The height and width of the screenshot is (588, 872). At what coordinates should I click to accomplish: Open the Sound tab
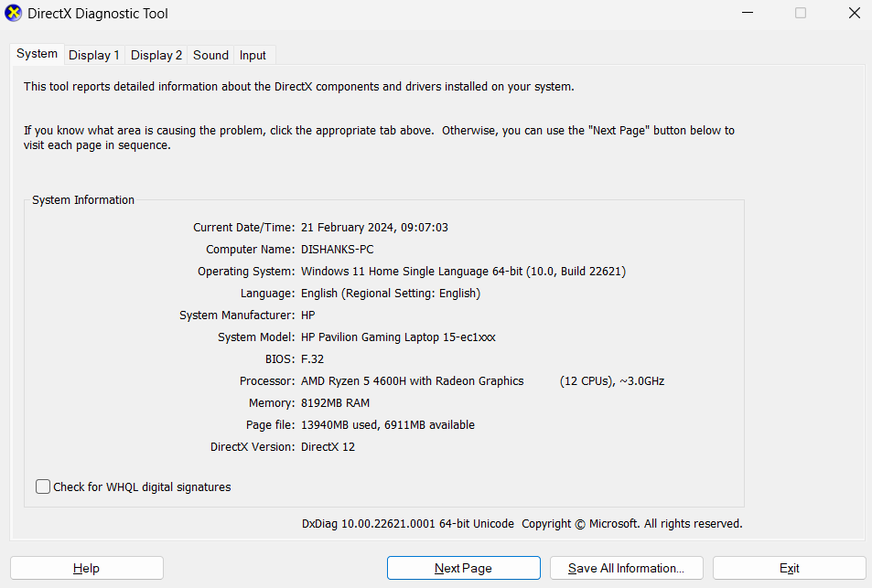click(x=210, y=55)
